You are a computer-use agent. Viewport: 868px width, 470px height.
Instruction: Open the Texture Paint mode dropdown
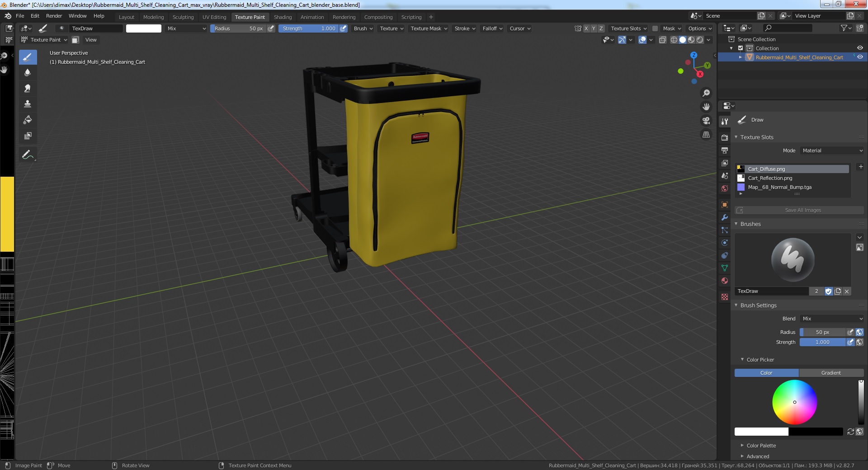pos(44,40)
